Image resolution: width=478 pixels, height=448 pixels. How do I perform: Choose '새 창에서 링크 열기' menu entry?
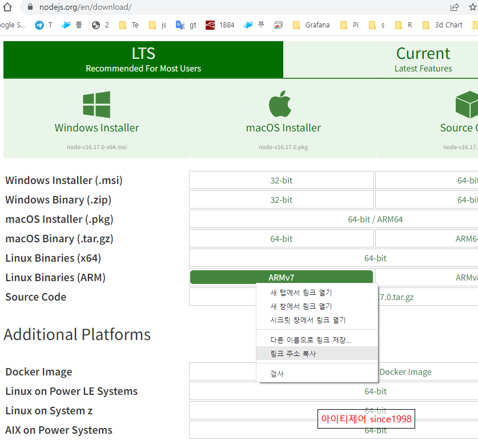[317, 306]
